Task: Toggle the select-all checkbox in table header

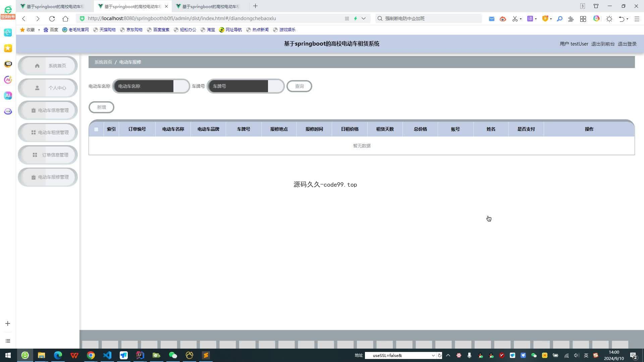Action: point(96,129)
